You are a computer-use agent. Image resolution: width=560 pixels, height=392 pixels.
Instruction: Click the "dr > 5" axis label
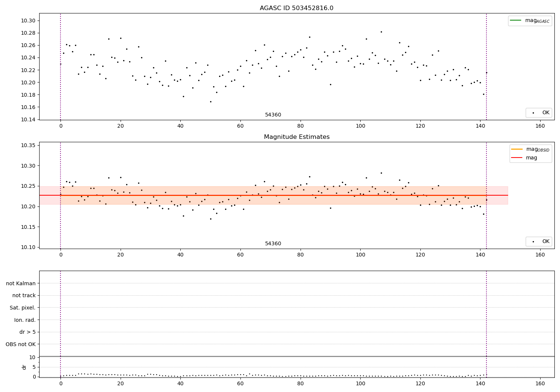coord(28,332)
